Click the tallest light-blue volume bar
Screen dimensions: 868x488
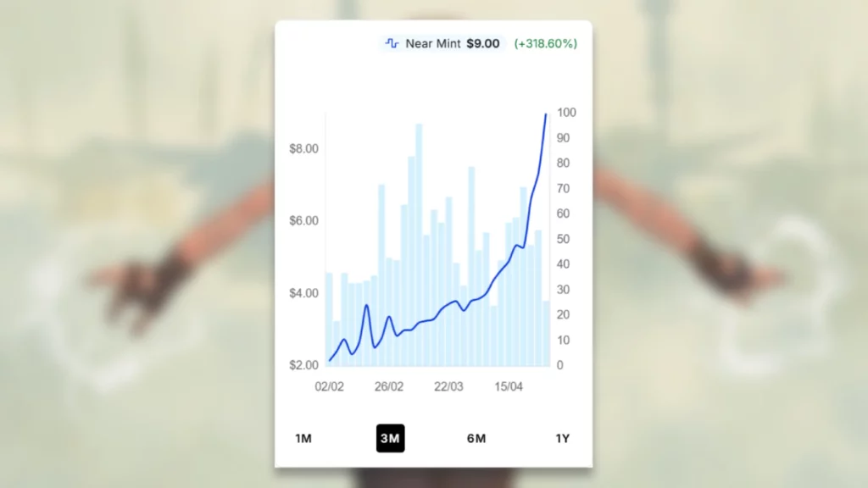[419, 246]
